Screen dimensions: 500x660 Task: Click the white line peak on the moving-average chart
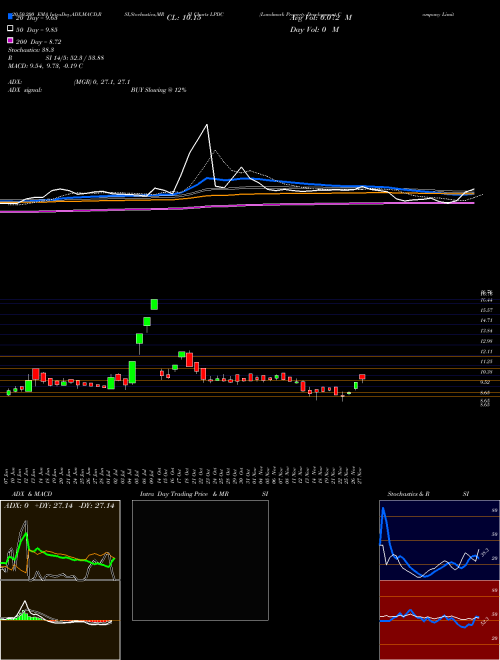[207, 125]
